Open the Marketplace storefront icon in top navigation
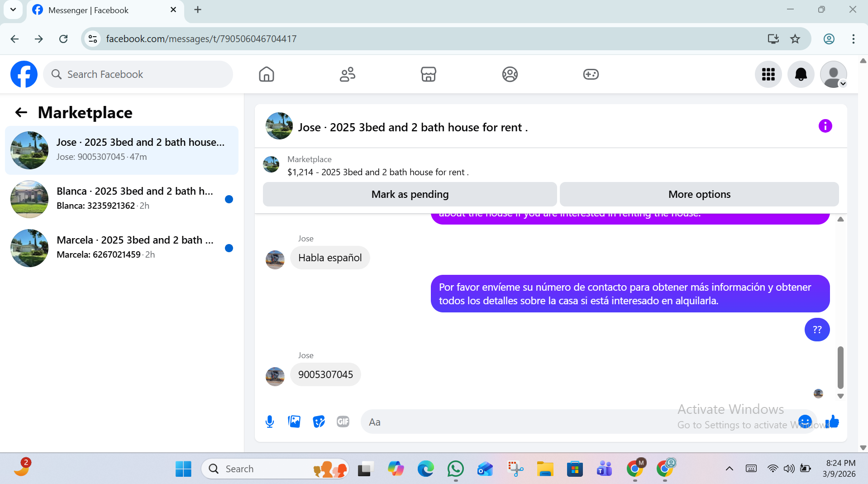Screen dimensions: 868x484 pyautogui.click(x=429, y=74)
